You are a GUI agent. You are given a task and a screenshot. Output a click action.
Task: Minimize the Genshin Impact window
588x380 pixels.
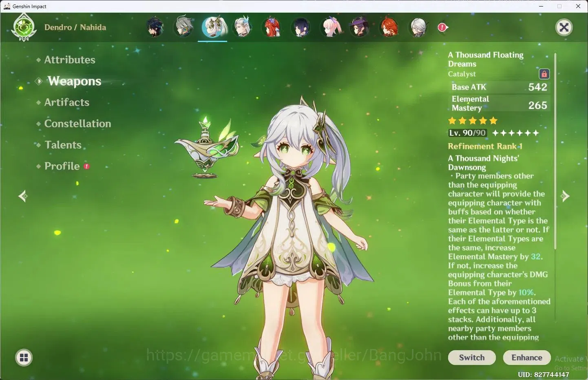(541, 6)
